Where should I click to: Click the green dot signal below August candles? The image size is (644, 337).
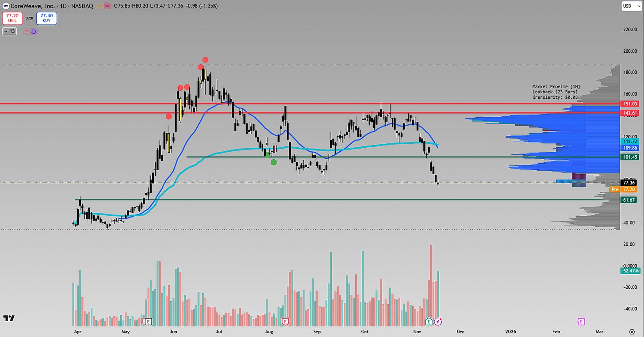coord(274,162)
